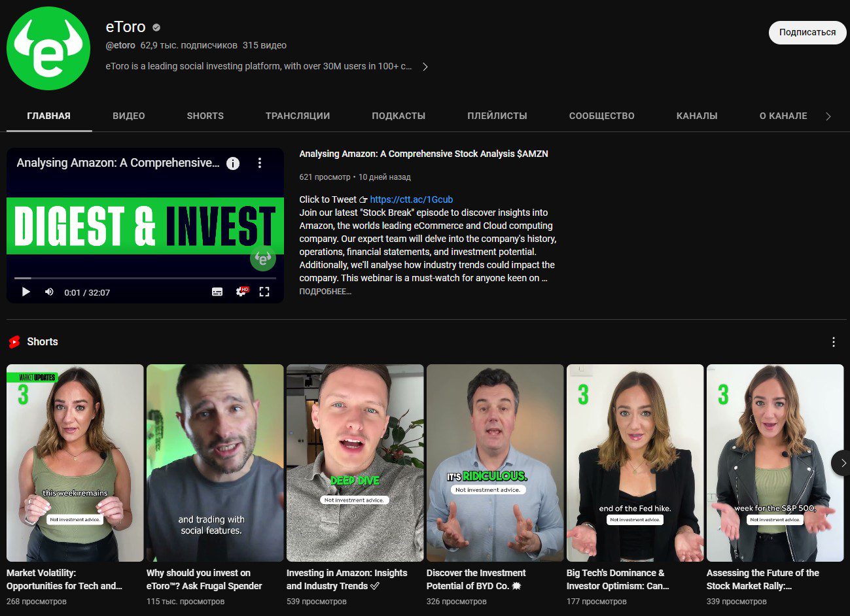
Task: Open the Analysing Amazon video title link
Action: click(423, 154)
